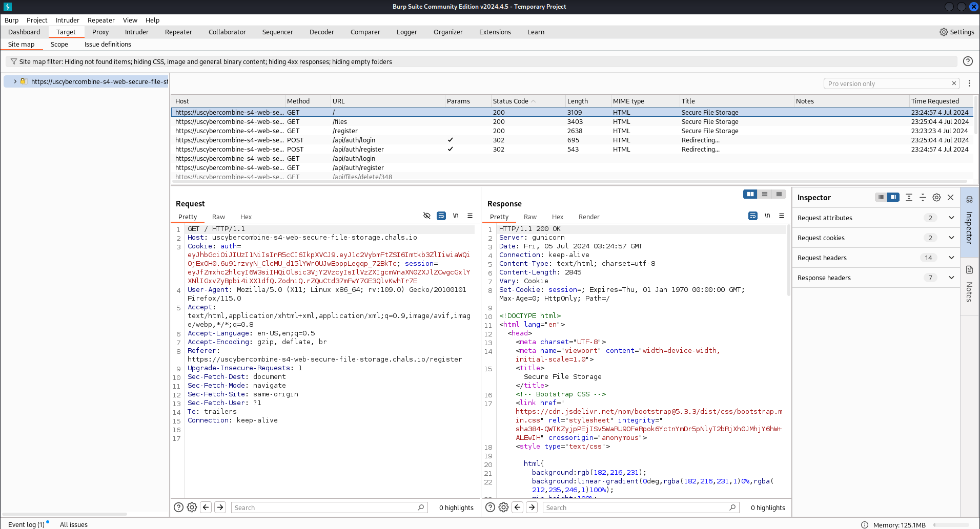Go to next match in Response search
The height and width of the screenshot is (529, 980).
(x=532, y=507)
